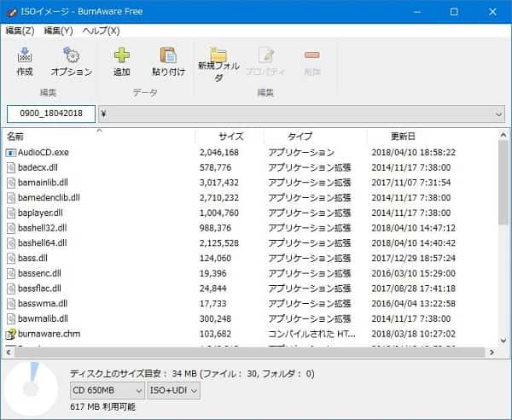
Task: Click the badecx.dll file icon
Action: click(x=11, y=167)
